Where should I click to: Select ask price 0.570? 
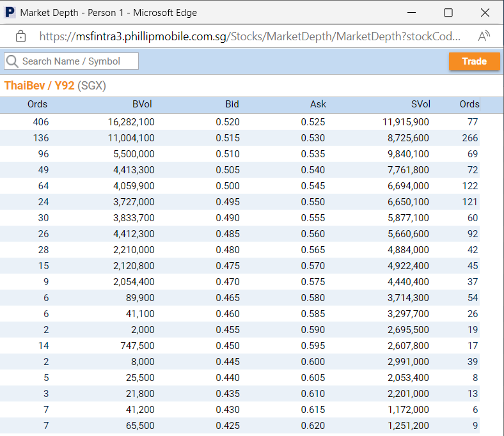(313, 266)
